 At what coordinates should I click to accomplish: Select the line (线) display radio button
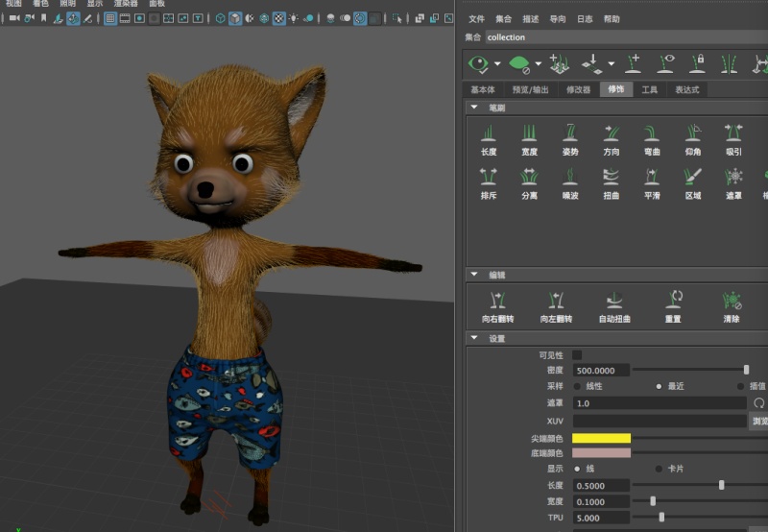[577, 469]
